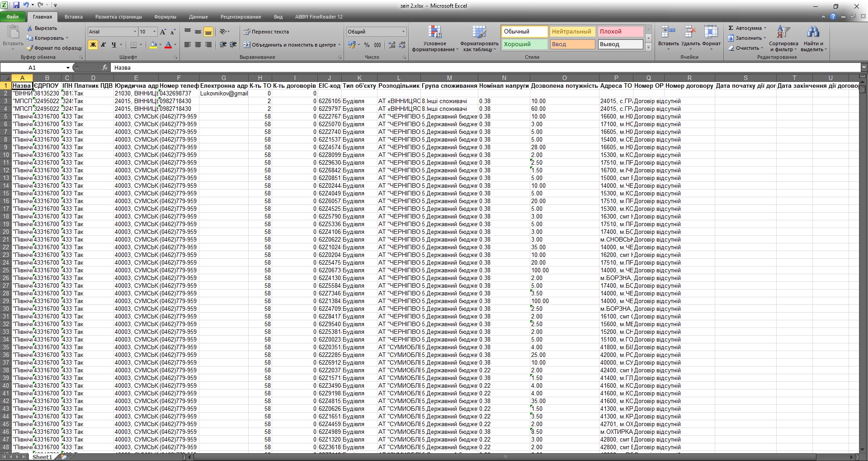The width and height of the screenshot is (868, 461).
Task: Click the Перенос текста button
Action: (x=266, y=32)
